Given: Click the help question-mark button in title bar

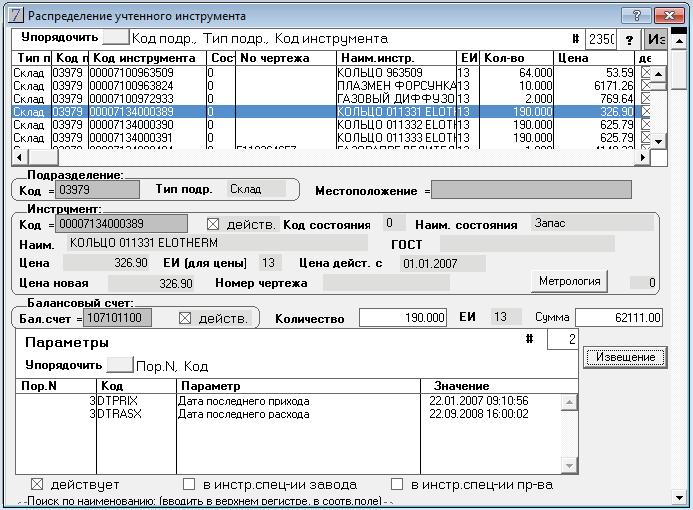Looking at the screenshot, I should (636, 16).
